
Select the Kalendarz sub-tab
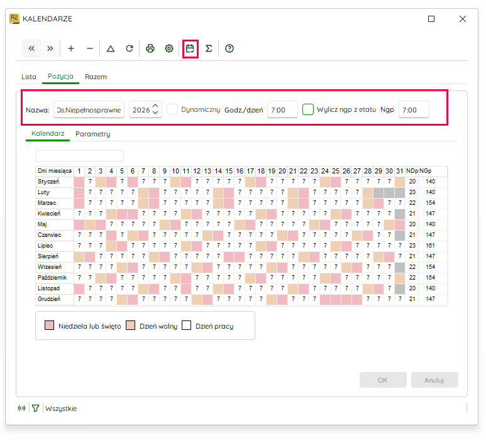[x=48, y=134]
